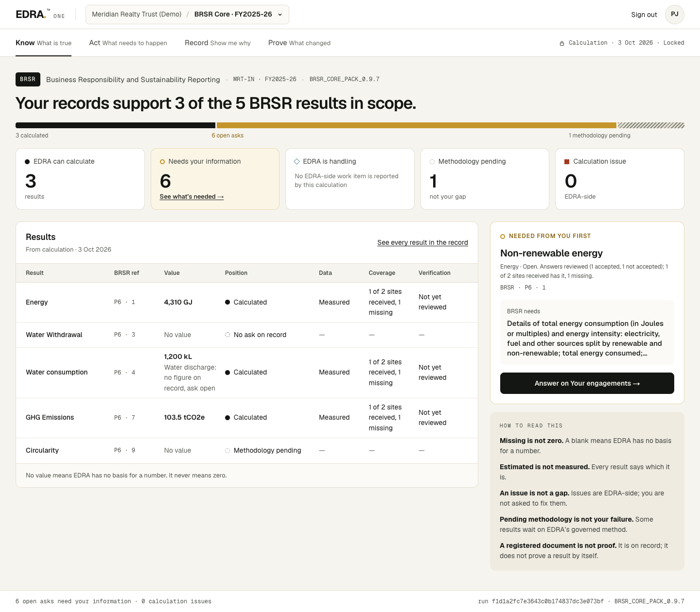The image size is (700, 612).
Task: Click the red square Calculation issue icon
Action: coord(567,162)
